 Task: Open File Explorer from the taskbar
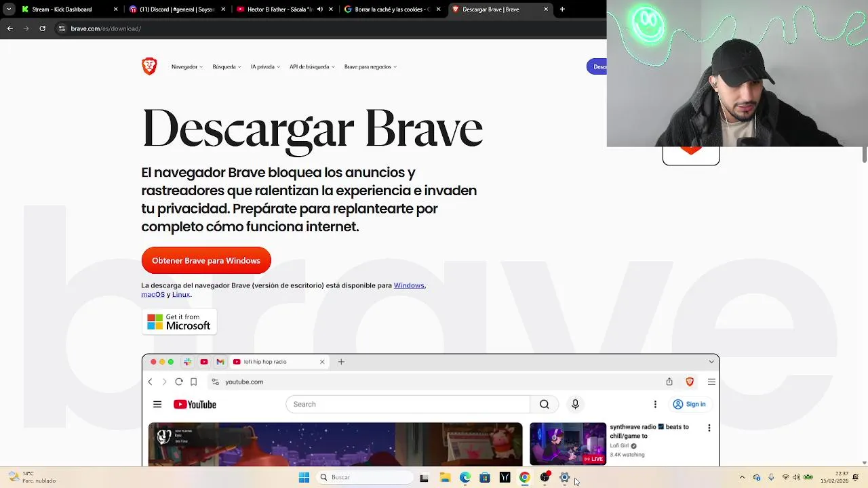click(x=445, y=477)
